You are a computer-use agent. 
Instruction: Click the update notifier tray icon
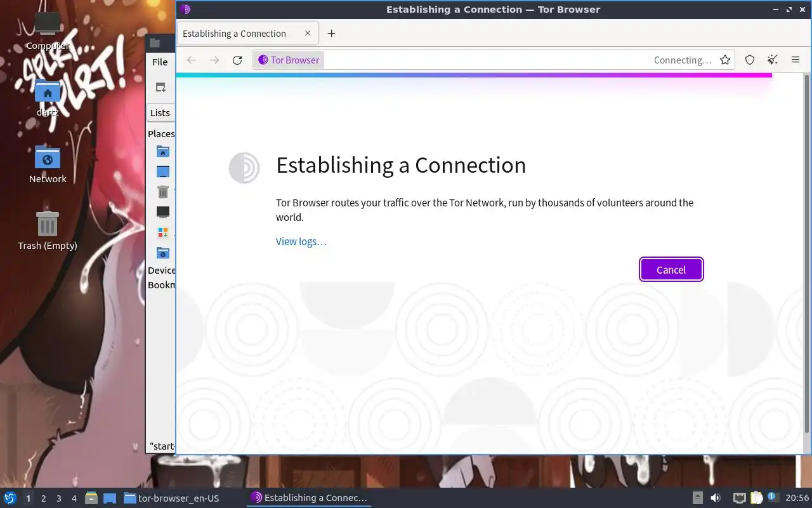coord(773,498)
